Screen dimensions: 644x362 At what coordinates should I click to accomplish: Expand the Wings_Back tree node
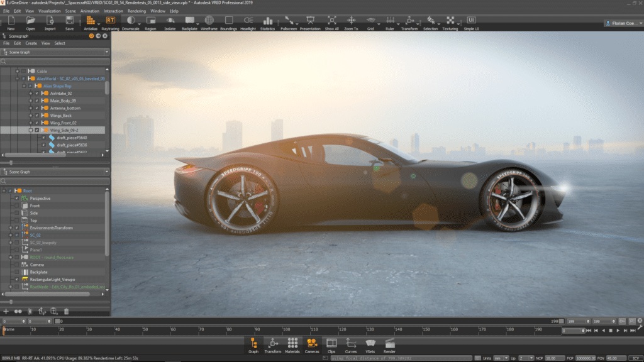pos(30,116)
